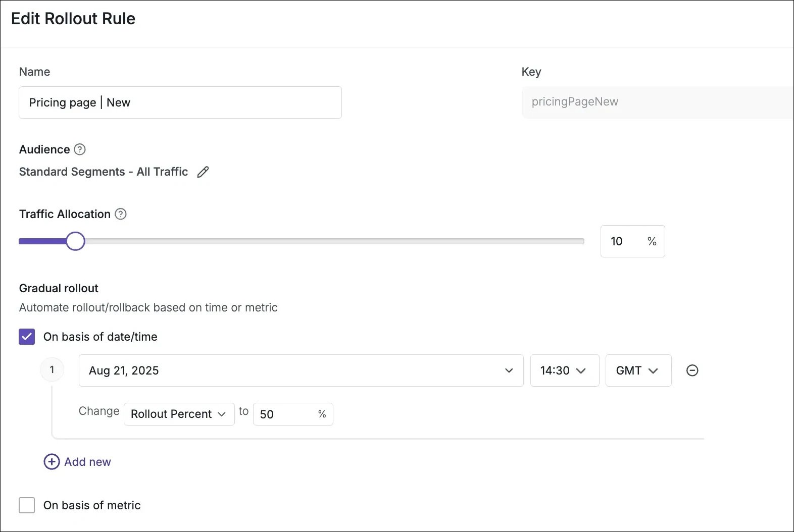
Task: Click the rollout target 50 % field
Action: (x=293, y=414)
